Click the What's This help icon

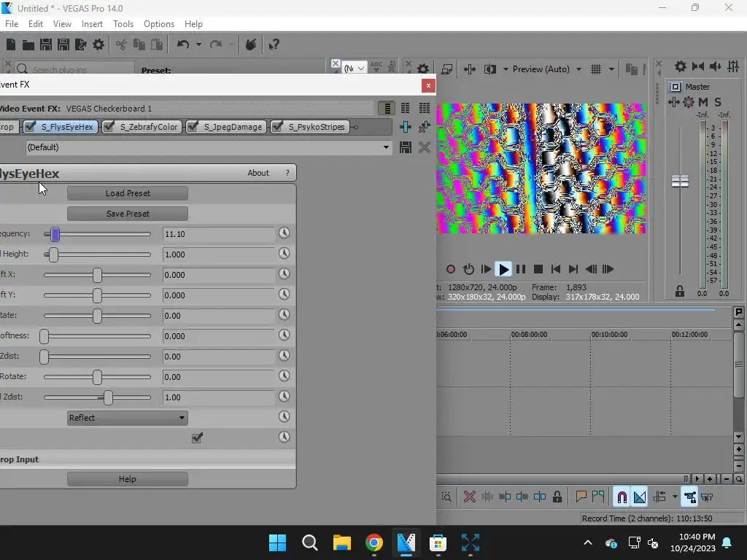click(274, 44)
